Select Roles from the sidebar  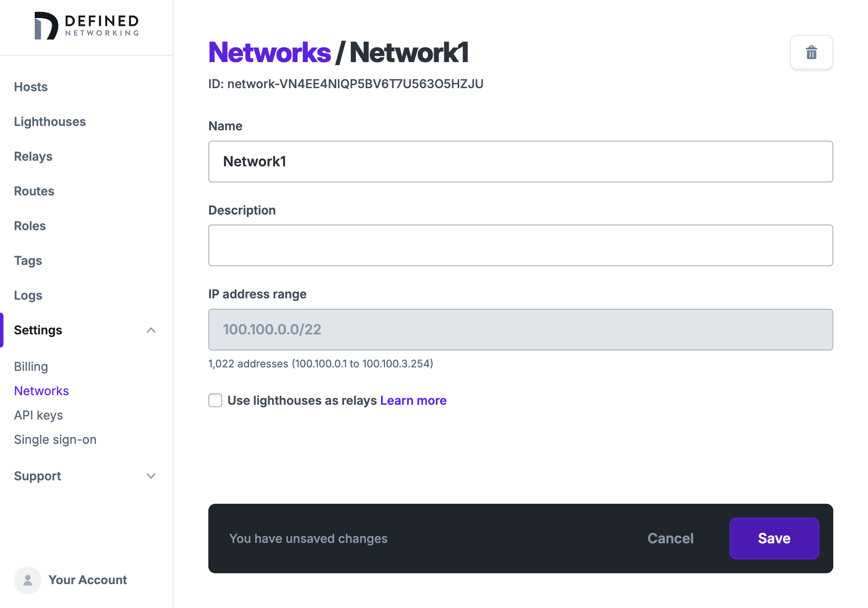[30, 226]
